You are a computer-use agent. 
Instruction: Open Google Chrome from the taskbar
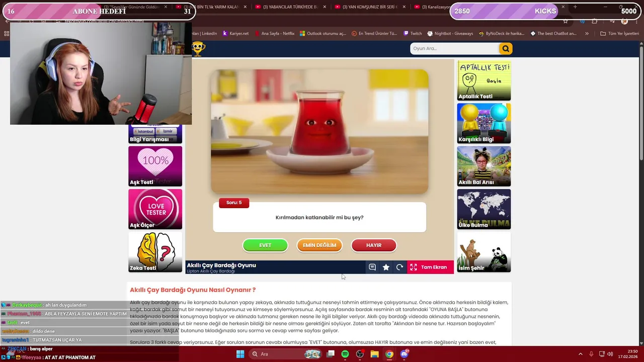pos(389,354)
